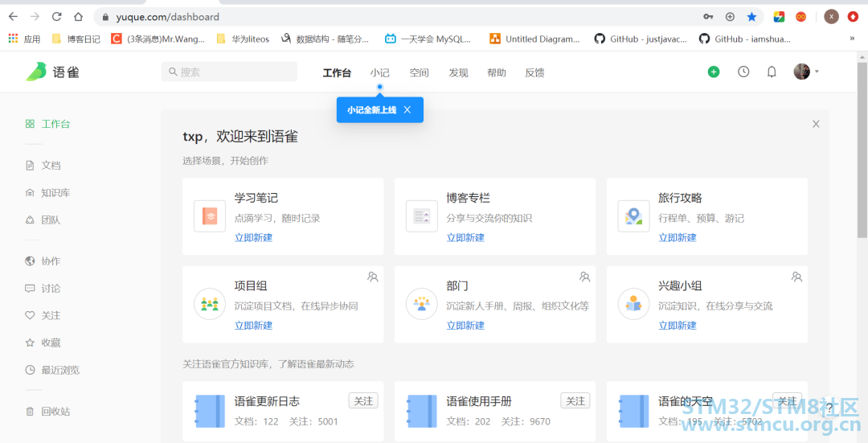Open the Untitled Diagram bookmark
Screen dimensions: 868x443
point(534,39)
